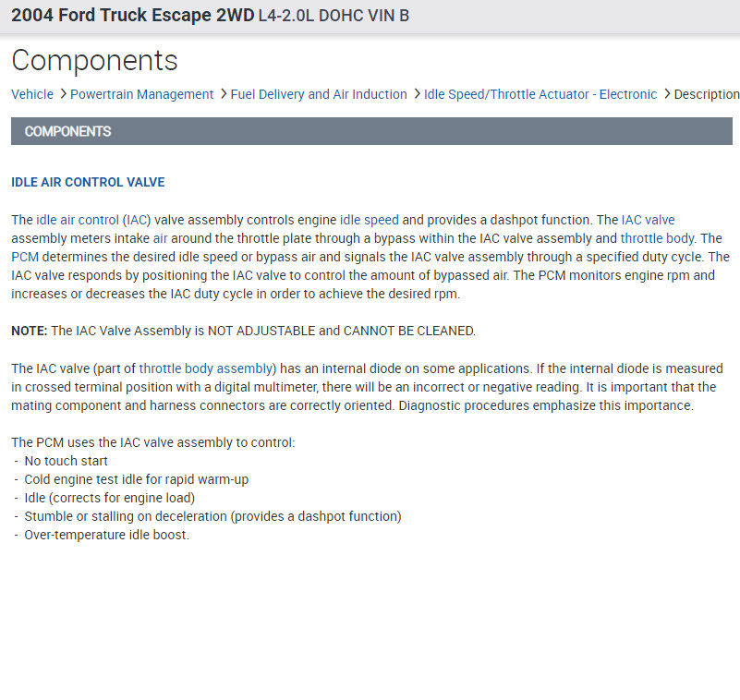Click the blue "IAC valve" hyperlink
The height and width of the screenshot is (700, 740).
point(648,220)
